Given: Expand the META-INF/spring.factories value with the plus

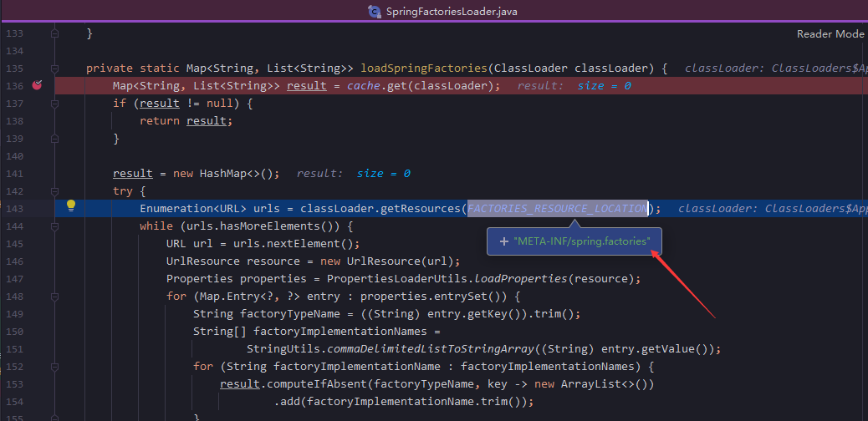Looking at the screenshot, I should coord(503,241).
